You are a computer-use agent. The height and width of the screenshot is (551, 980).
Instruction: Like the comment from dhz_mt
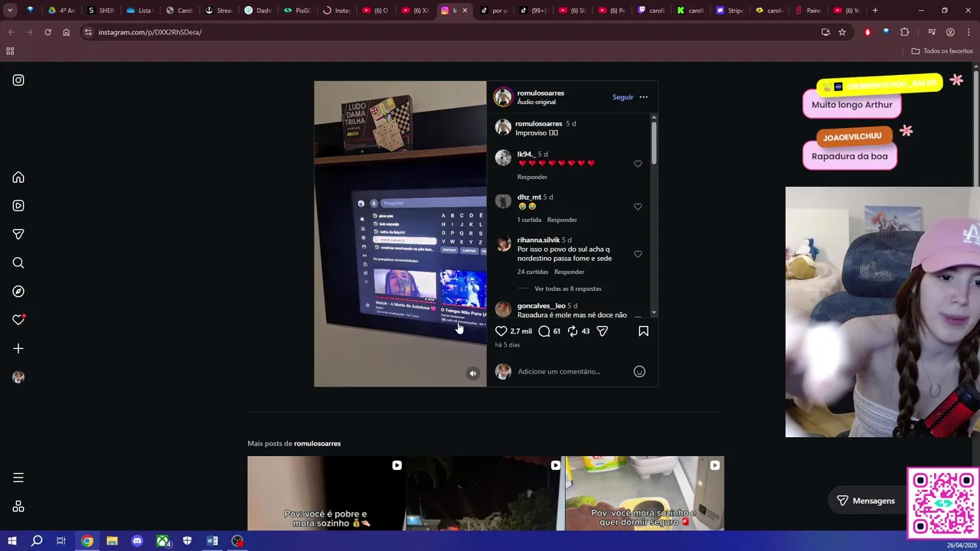click(x=638, y=207)
